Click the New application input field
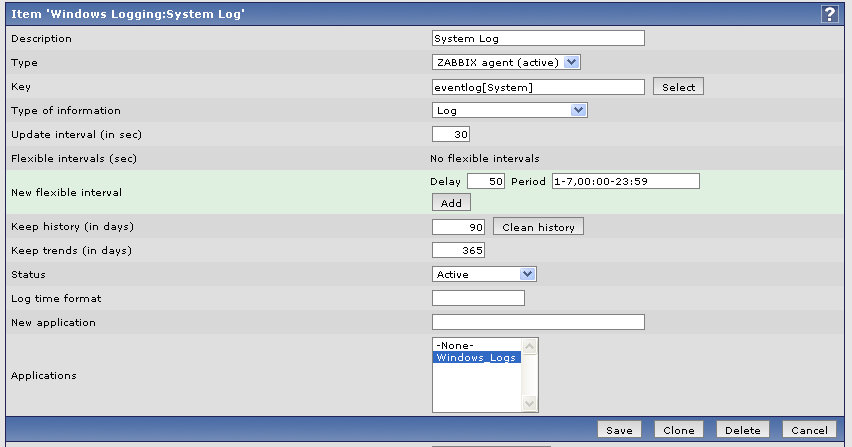The width and height of the screenshot is (852, 447). click(538, 322)
